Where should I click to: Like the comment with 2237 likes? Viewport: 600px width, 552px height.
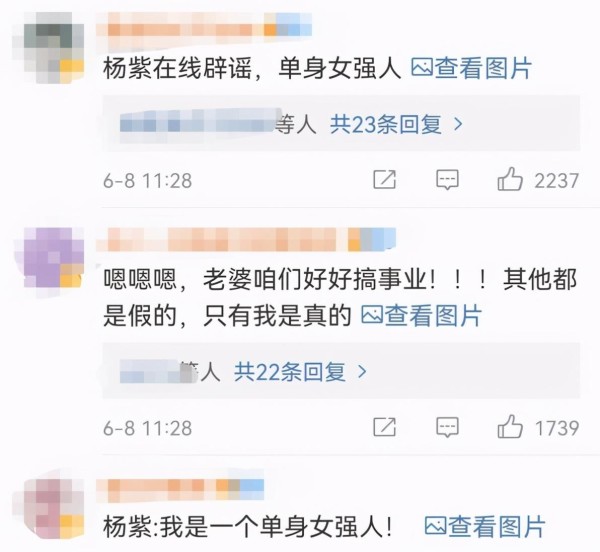coord(510,179)
